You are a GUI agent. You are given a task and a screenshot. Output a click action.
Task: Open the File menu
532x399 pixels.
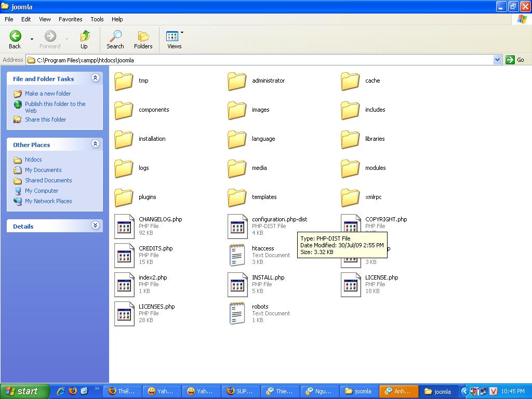(9, 19)
